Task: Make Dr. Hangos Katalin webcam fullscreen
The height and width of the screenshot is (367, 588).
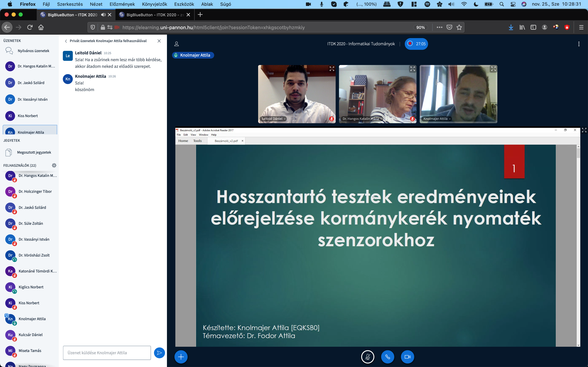Action: [x=413, y=69]
